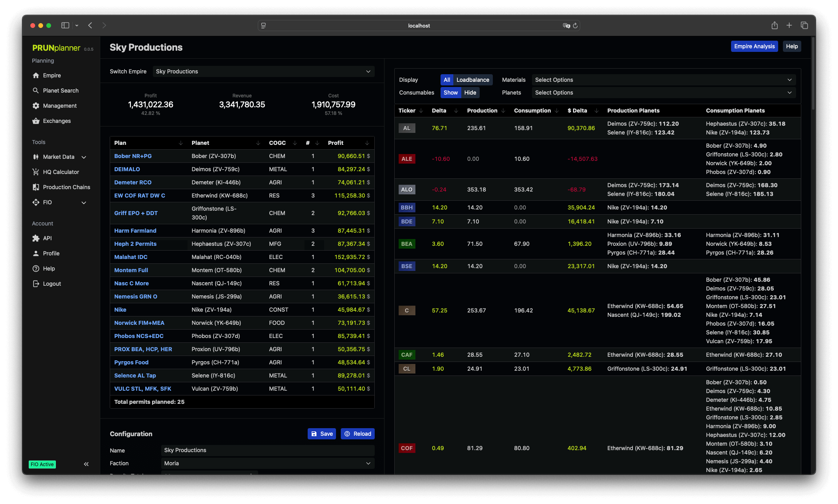Click the Logout icon in sidebar
The height and width of the screenshot is (504, 838).
36,284
